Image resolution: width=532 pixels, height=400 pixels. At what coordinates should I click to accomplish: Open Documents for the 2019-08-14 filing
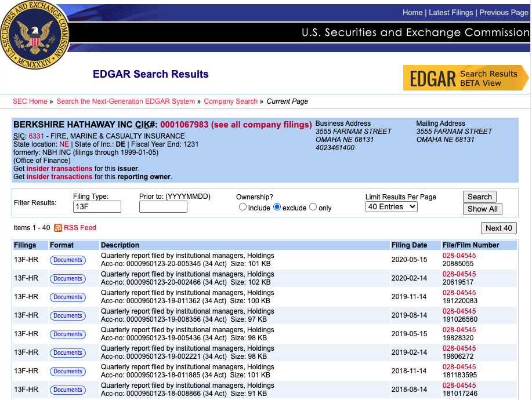click(x=68, y=316)
